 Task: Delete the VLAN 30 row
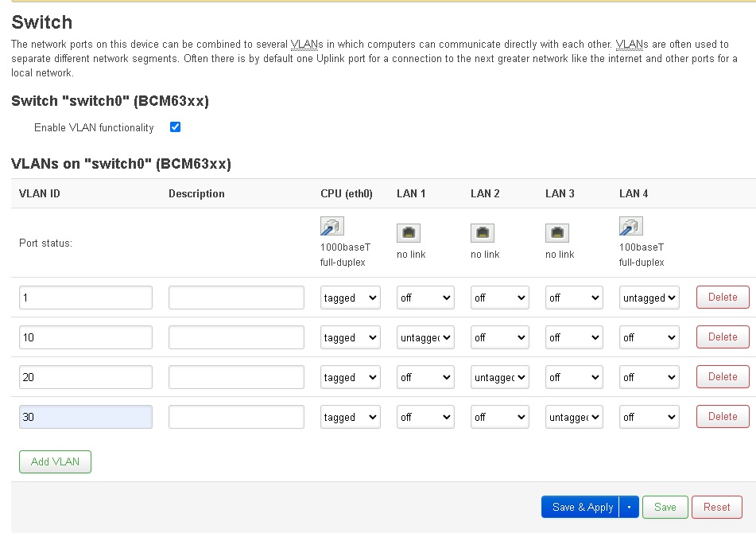point(722,417)
